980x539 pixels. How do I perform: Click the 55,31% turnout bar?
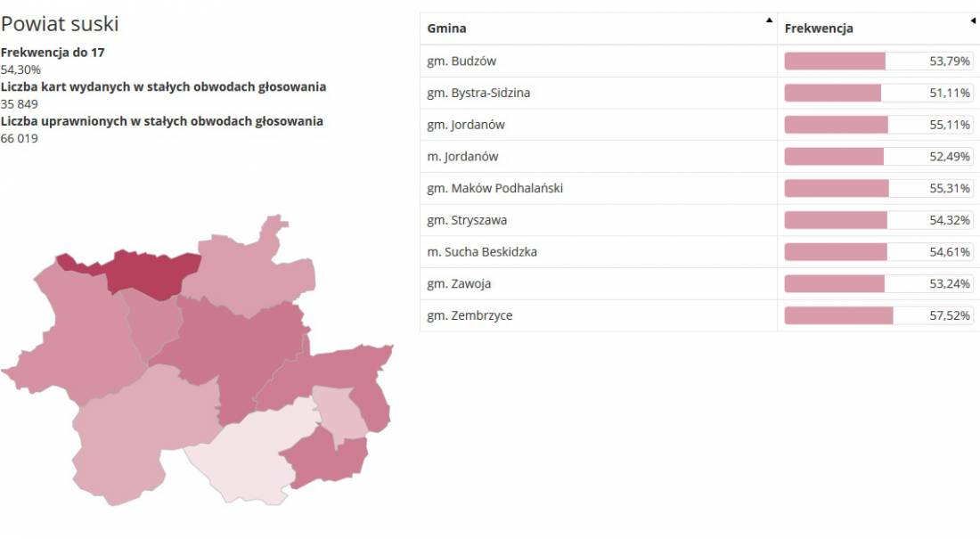(878, 188)
